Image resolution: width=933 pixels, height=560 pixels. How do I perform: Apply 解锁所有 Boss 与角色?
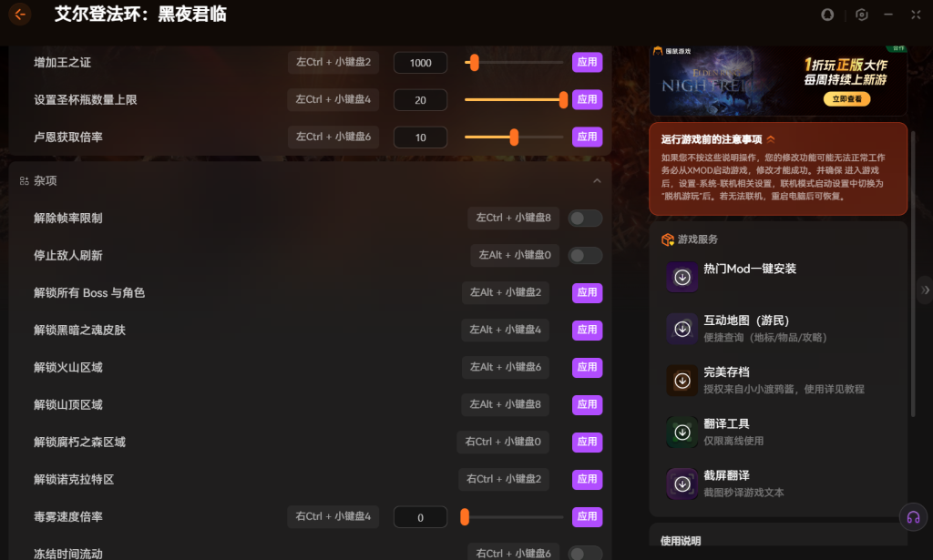(588, 292)
